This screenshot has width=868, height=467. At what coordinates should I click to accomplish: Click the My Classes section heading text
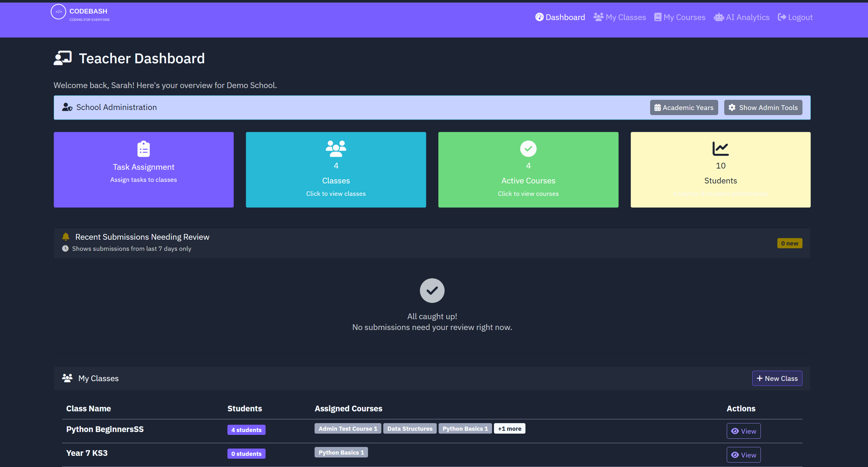click(x=98, y=378)
